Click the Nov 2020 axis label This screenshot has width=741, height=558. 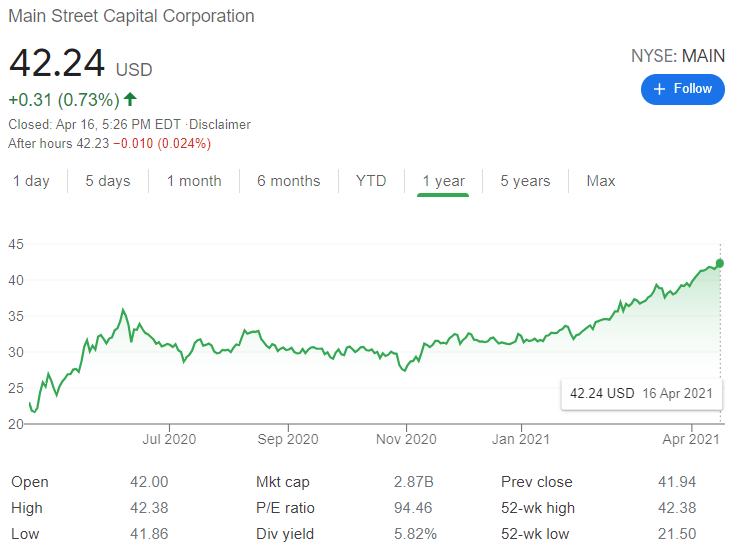pyautogui.click(x=406, y=439)
